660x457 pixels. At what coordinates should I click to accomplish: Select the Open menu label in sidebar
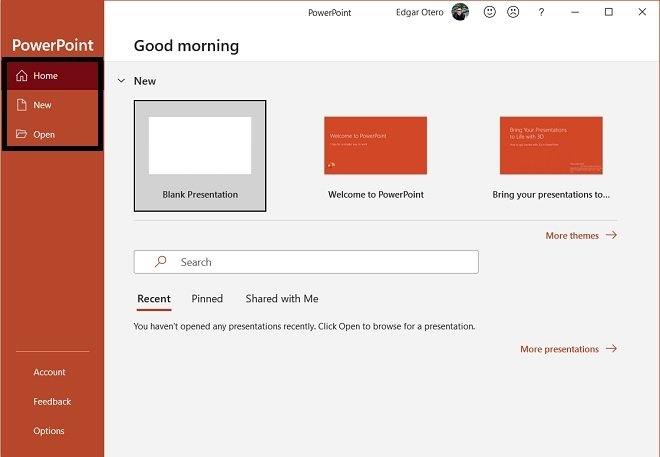pos(44,135)
